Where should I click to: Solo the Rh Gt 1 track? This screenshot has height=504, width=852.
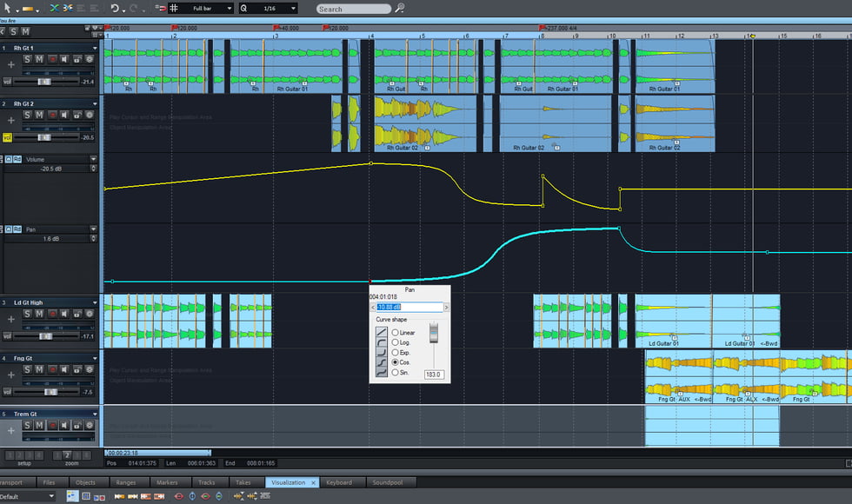27,59
